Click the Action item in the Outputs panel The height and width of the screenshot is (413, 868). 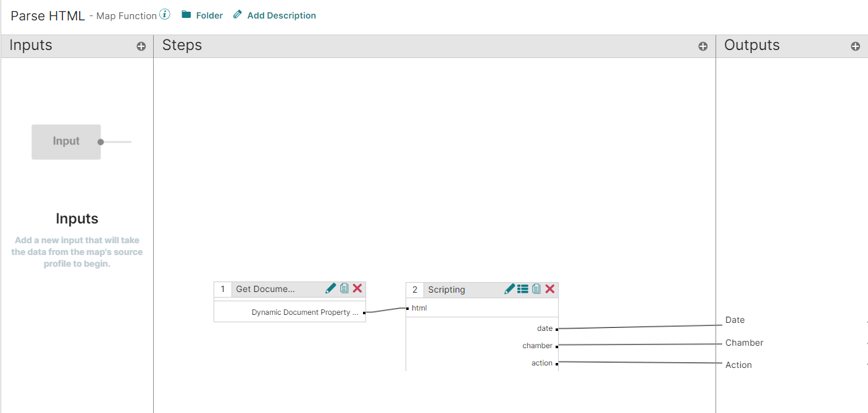click(738, 365)
